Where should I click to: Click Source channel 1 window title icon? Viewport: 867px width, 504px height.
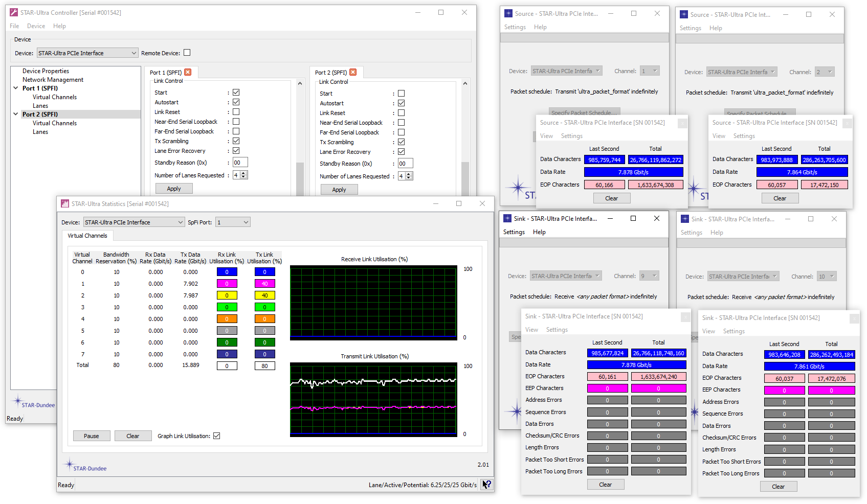(x=508, y=14)
